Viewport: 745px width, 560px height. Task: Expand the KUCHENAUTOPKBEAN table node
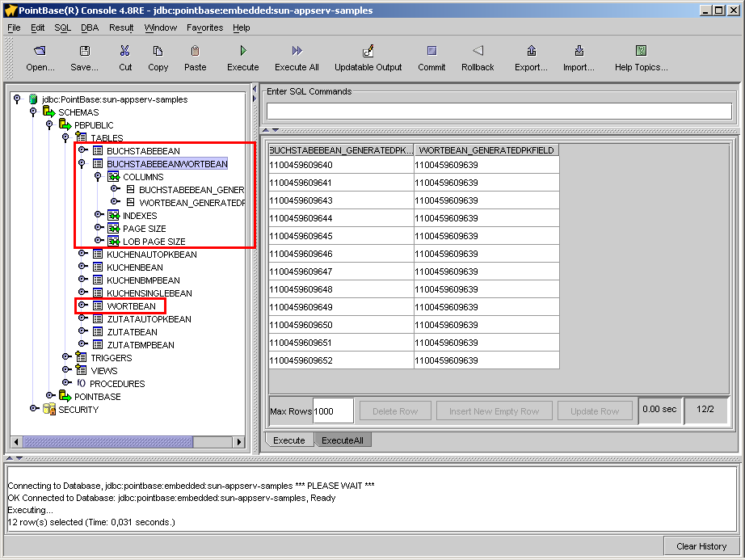[x=82, y=253]
